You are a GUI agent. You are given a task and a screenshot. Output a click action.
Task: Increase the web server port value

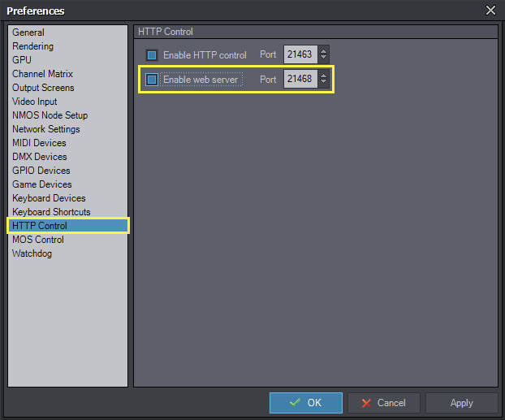324,76
